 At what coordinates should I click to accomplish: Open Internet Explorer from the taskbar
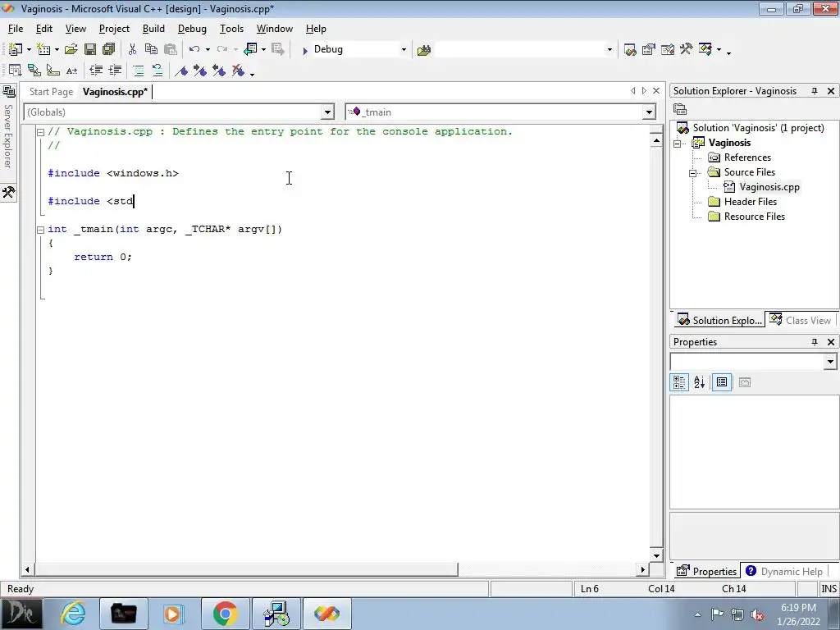click(x=72, y=614)
